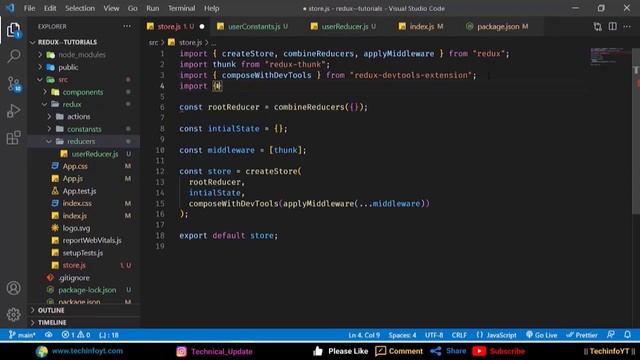
Task: Switch to the package.json tab
Action: pos(502,27)
